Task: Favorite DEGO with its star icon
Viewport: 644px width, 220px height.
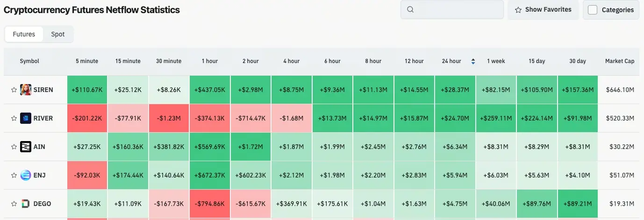Action: pyautogui.click(x=14, y=204)
